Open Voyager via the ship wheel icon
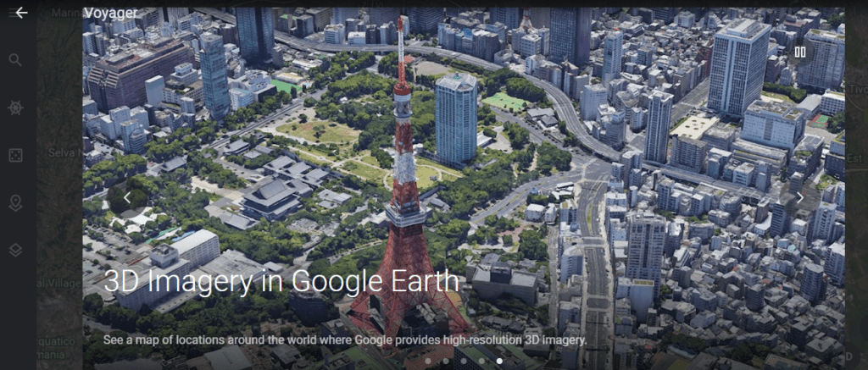The width and height of the screenshot is (868, 370). pyautogui.click(x=15, y=108)
